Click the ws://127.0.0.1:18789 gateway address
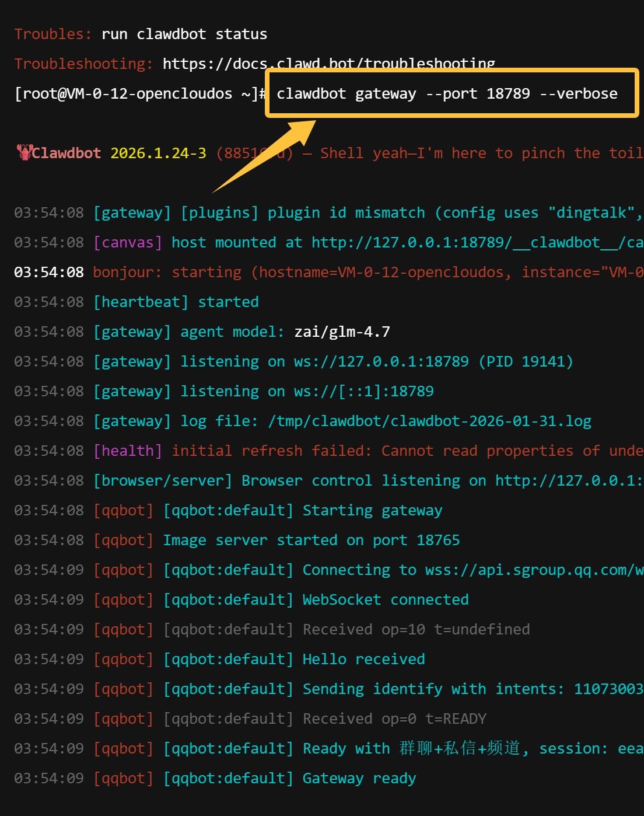The image size is (644, 816). [381, 361]
